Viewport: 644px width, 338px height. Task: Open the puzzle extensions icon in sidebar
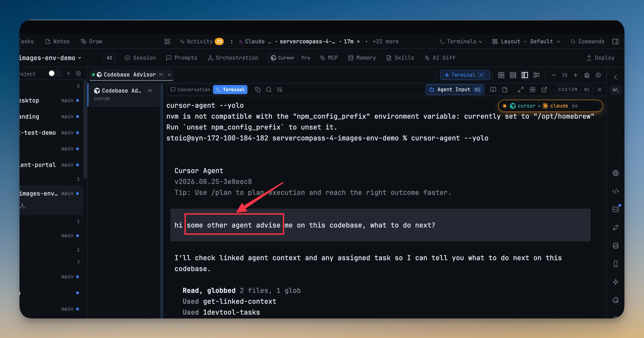pos(615,300)
